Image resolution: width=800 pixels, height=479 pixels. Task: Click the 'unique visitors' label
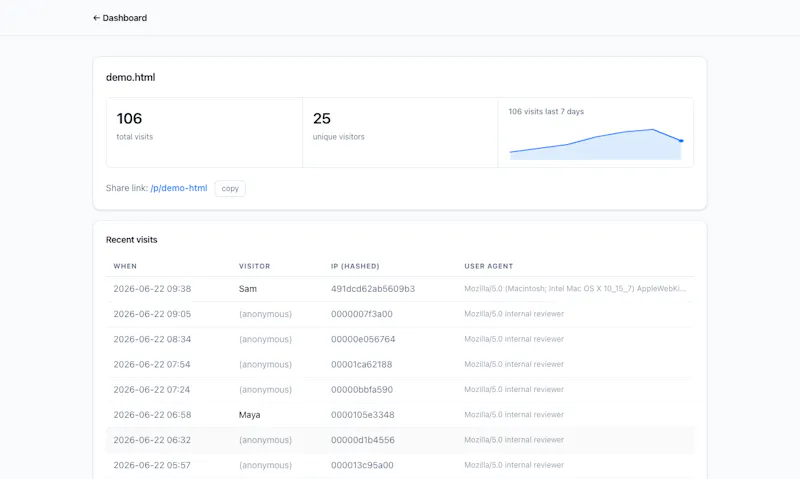(x=339, y=137)
